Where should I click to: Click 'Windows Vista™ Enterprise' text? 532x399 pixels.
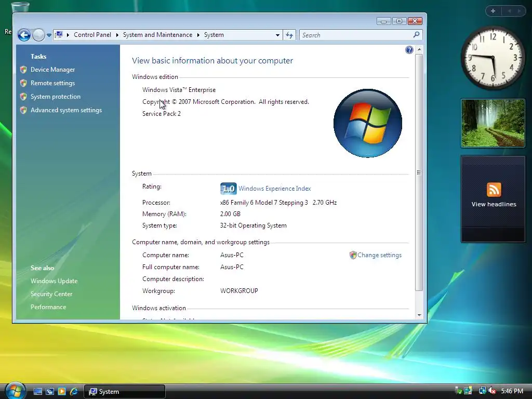pyautogui.click(x=179, y=90)
